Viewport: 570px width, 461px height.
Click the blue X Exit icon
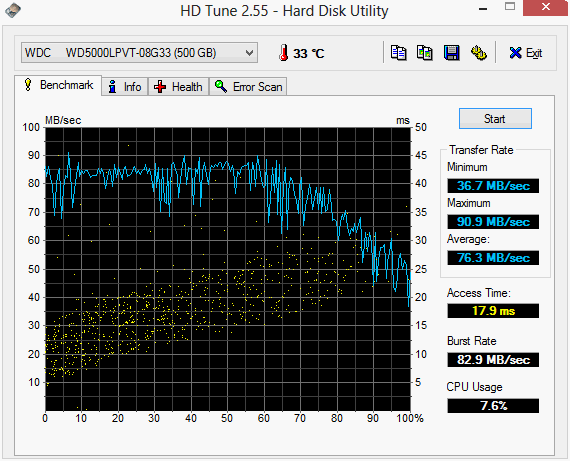pyautogui.click(x=515, y=53)
